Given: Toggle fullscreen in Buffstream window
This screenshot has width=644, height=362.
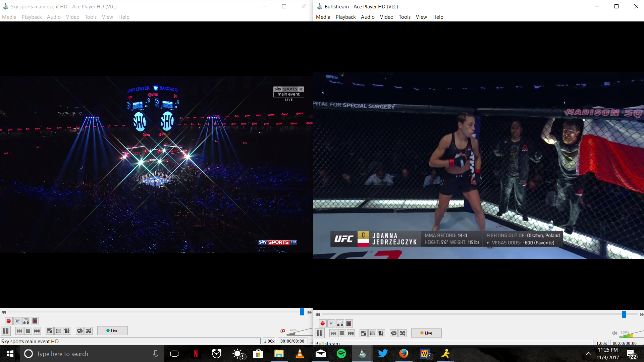Looking at the screenshot, I should pyautogui.click(x=364, y=333).
